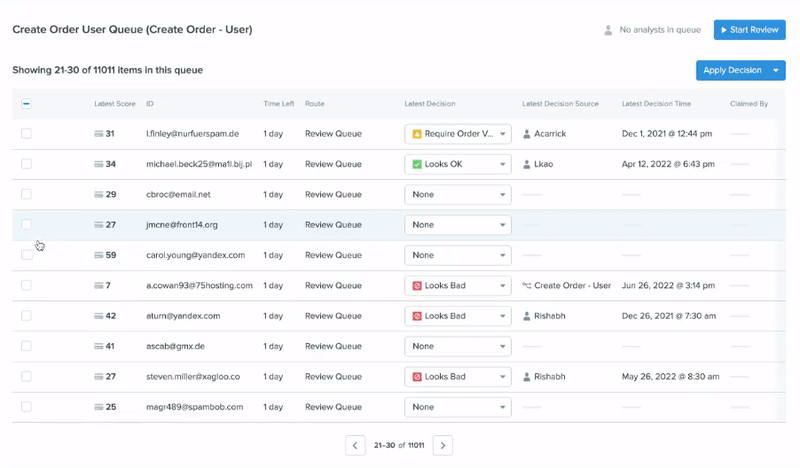This screenshot has height=468, width=800.
Task: Click the score icon beside score 59
Action: click(x=98, y=255)
